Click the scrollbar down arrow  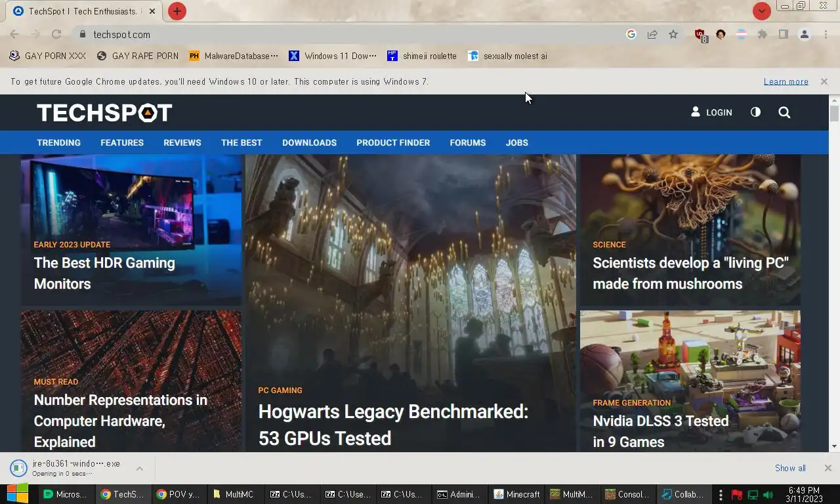834,446
